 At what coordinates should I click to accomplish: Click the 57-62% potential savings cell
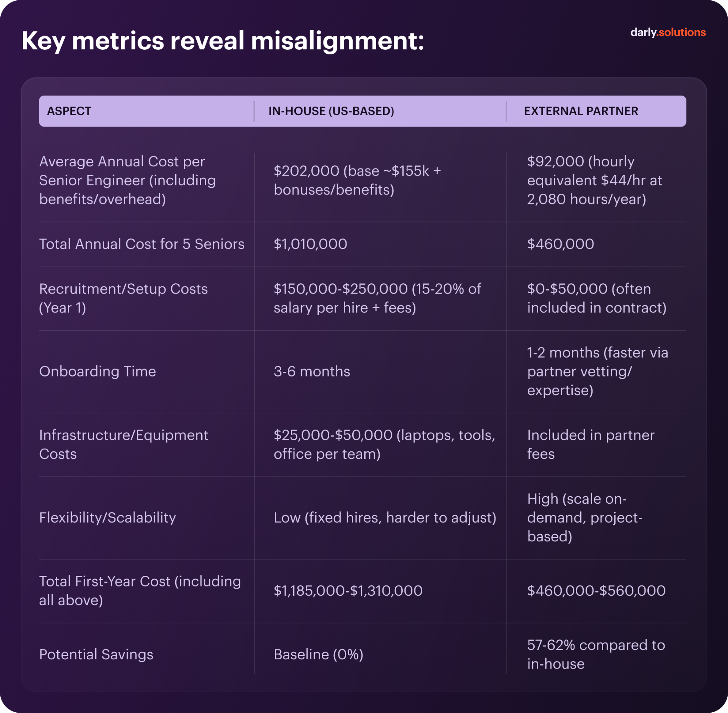596,655
